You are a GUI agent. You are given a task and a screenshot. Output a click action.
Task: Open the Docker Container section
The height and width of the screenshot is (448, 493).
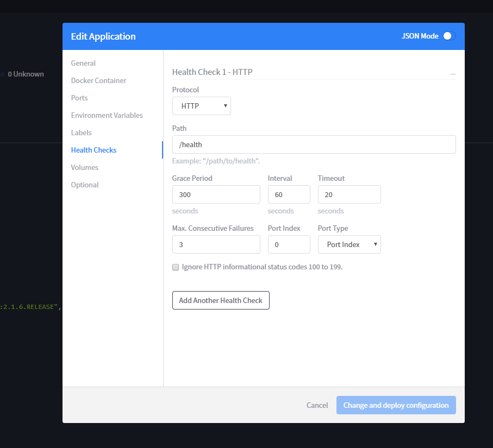(x=98, y=80)
